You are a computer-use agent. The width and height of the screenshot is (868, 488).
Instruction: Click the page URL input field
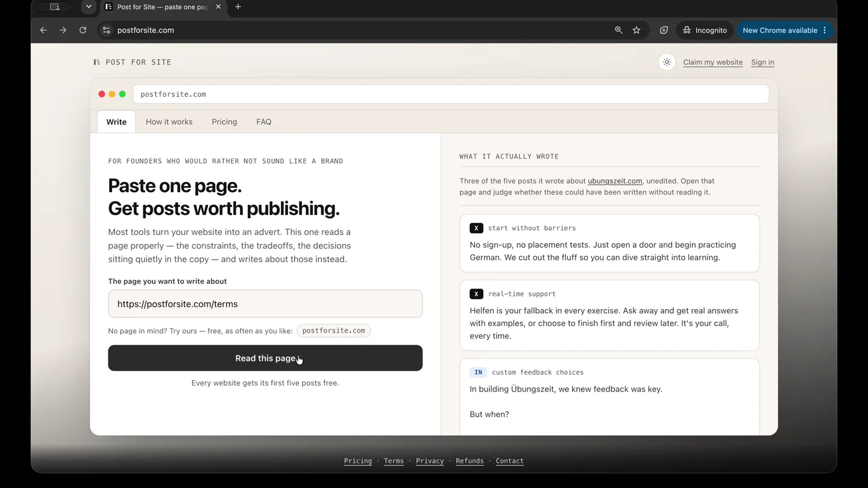coord(265,304)
